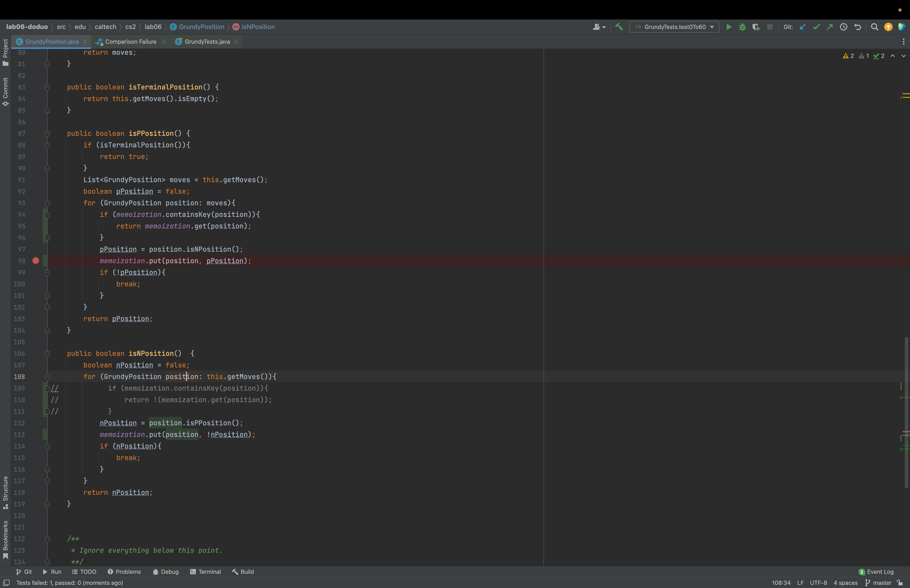Viewport: 910px width, 588px height.
Task: Toggle the breakpoint on line 98
Action: pos(36,261)
